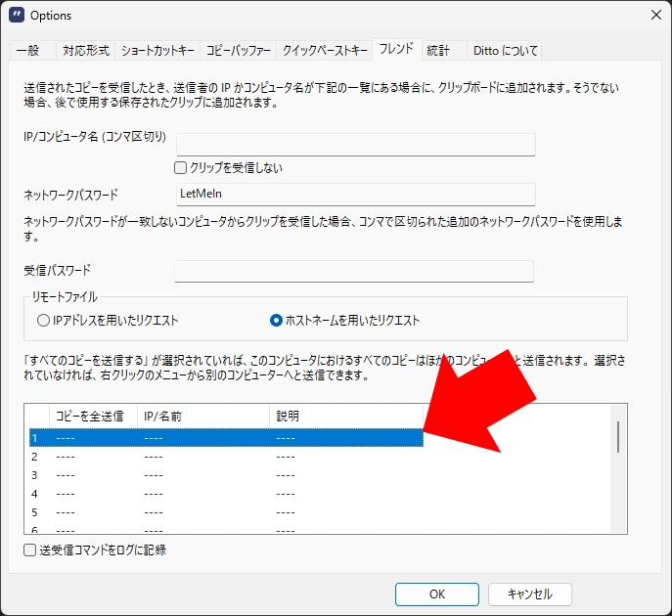Open the クイックペーストキー tab
This screenshot has height=616, width=672.
[325, 51]
